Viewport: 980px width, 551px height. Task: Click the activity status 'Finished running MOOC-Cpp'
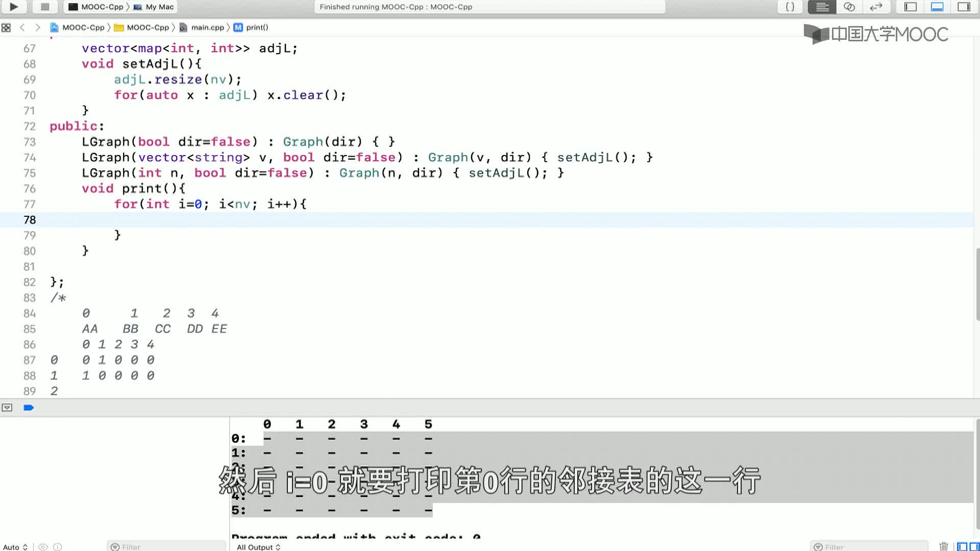[x=396, y=7]
